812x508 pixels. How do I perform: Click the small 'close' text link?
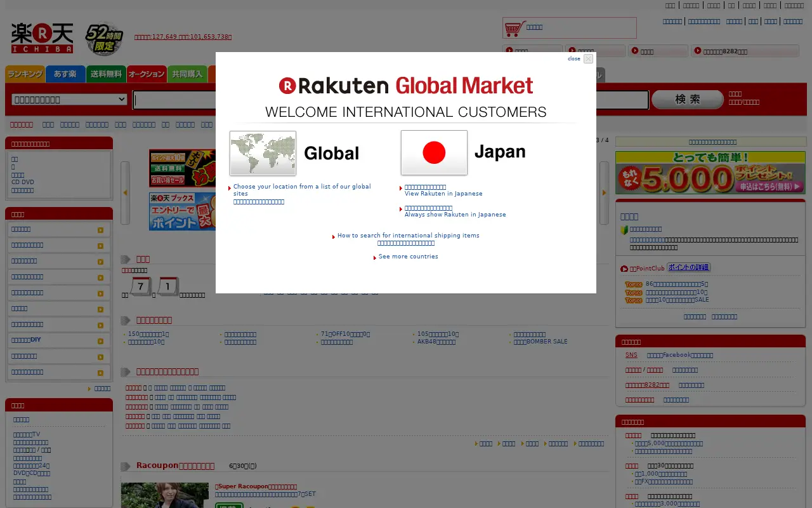(x=574, y=58)
